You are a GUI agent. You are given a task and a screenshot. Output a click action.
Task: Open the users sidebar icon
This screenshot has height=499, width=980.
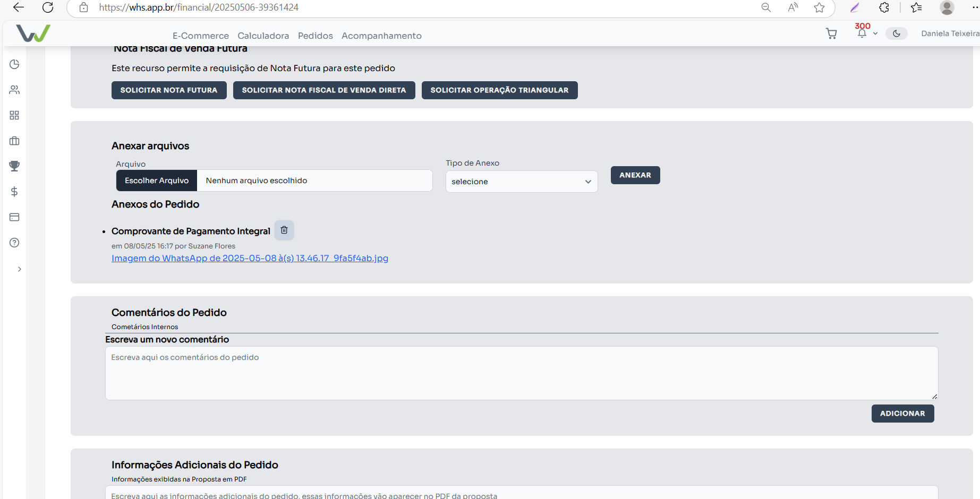tap(14, 90)
